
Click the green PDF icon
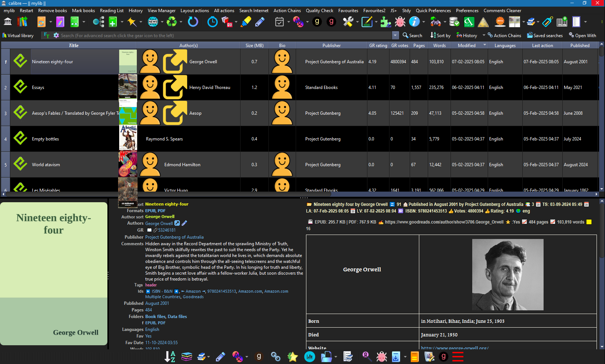click(469, 22)
